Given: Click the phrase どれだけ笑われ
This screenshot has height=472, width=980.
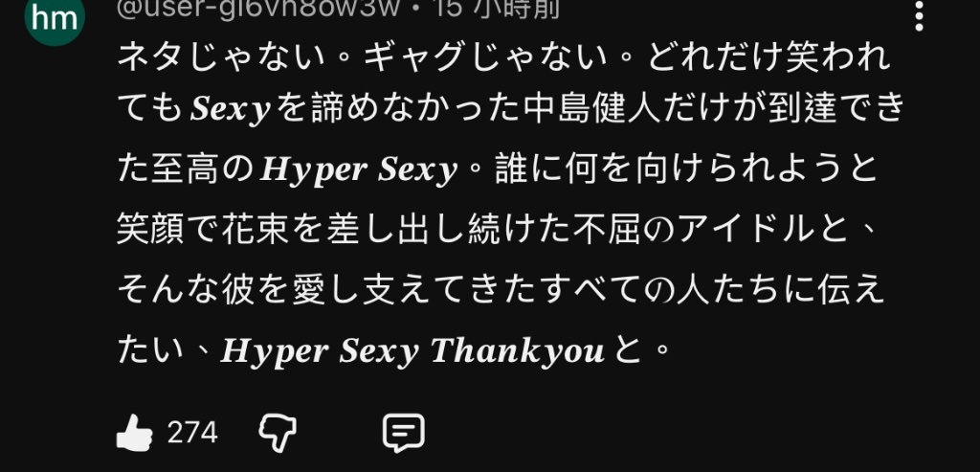Looking at the screenshot, I should point(768,56).
